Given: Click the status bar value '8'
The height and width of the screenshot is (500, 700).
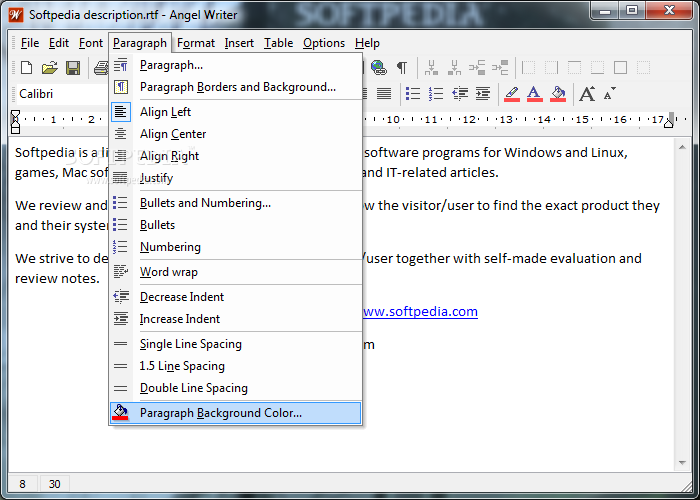Looking at the screenshot, I should pyautogui.click(x=22, y=484).
